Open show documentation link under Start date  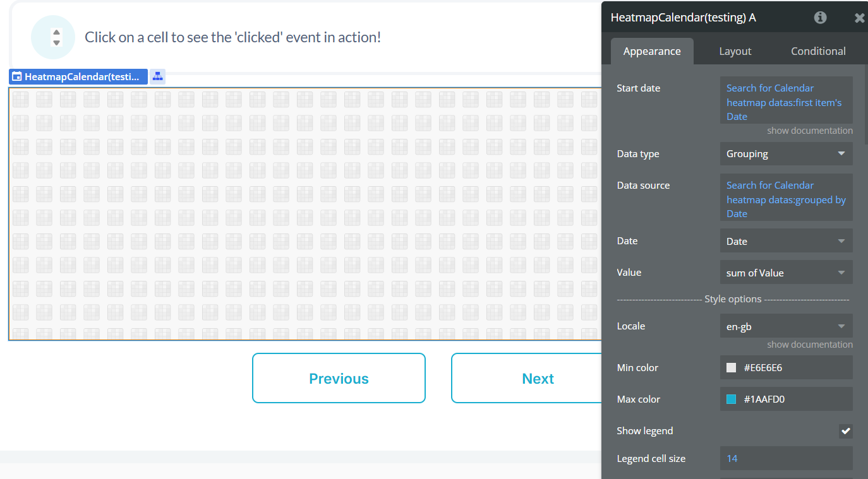(809, 131)
